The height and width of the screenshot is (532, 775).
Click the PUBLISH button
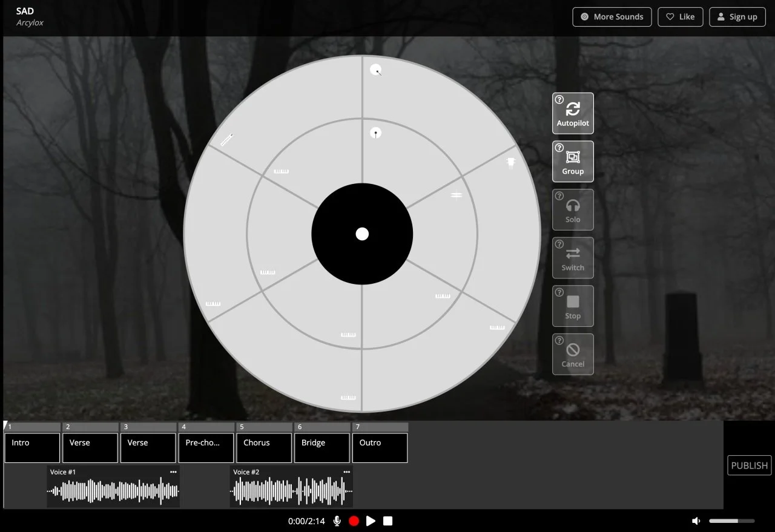coord(749,465)
